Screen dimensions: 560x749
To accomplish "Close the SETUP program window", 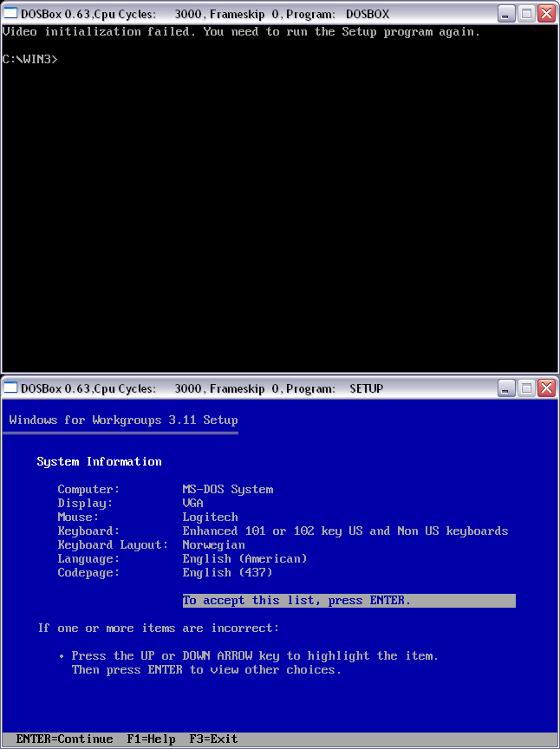I will click(546, 388).
